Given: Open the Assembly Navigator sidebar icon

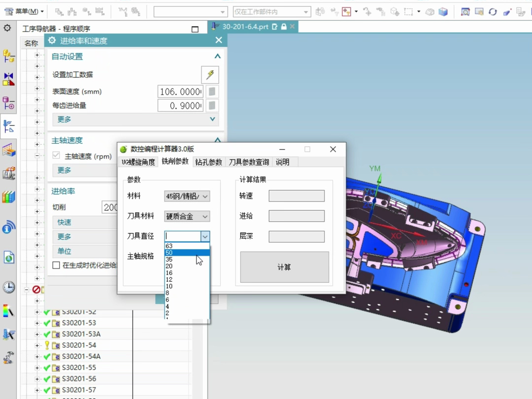Looking at the screenshot, I should click(8, 56).
